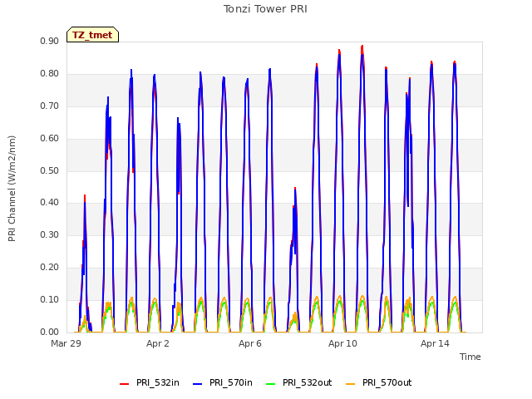Click the red PRI_532in legend swatch
Screen dimensions: 532x399
pos(124,384)
